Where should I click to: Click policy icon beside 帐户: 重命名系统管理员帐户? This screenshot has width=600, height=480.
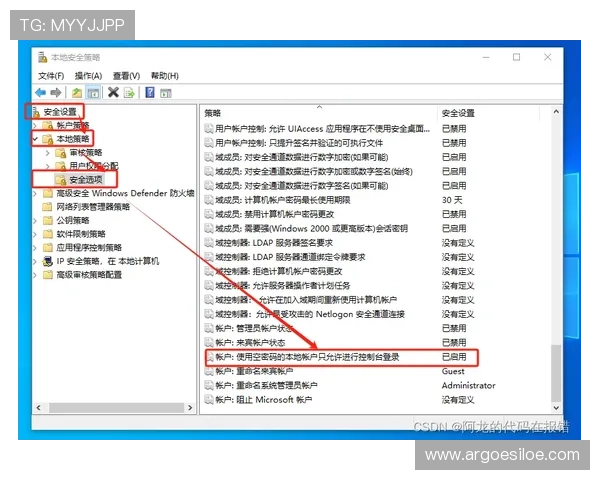[x=209, y=385]
